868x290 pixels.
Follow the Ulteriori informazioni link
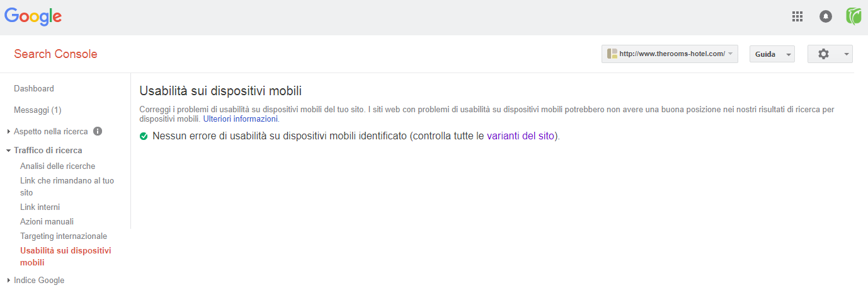pyautogui.click(x=240, y=119)
